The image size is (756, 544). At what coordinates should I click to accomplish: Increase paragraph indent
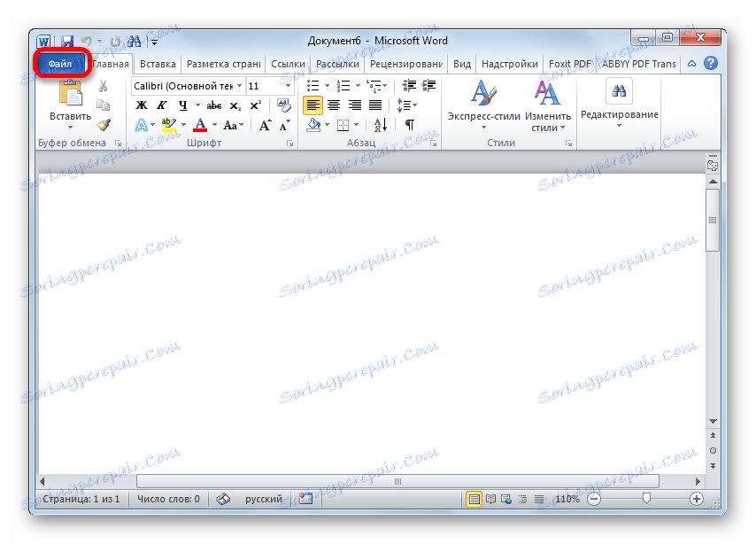[428, 86]
